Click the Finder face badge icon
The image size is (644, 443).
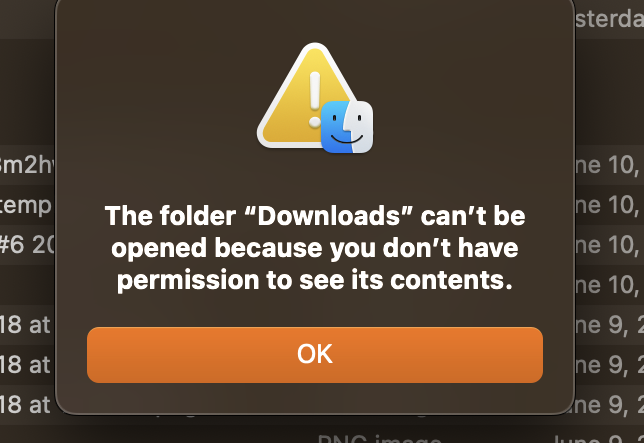click(x=347, y=127)
